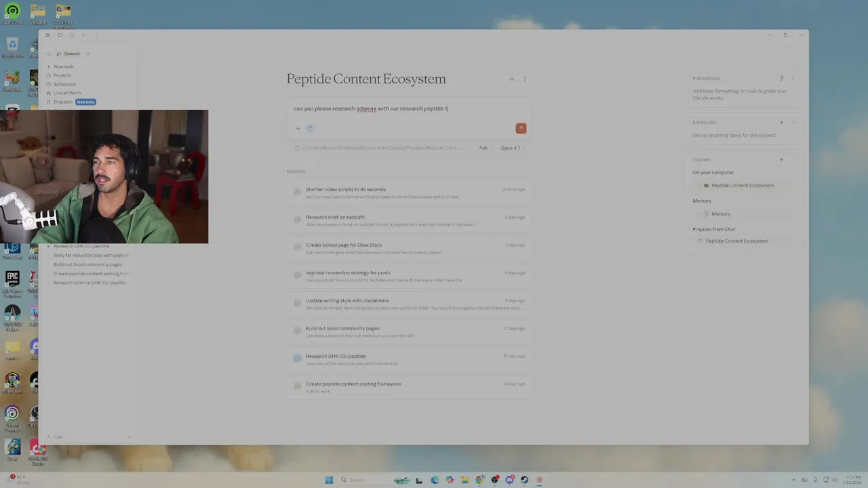Click the plus attach icon in composer
This screenshot has height=488, width=868.
298,128
